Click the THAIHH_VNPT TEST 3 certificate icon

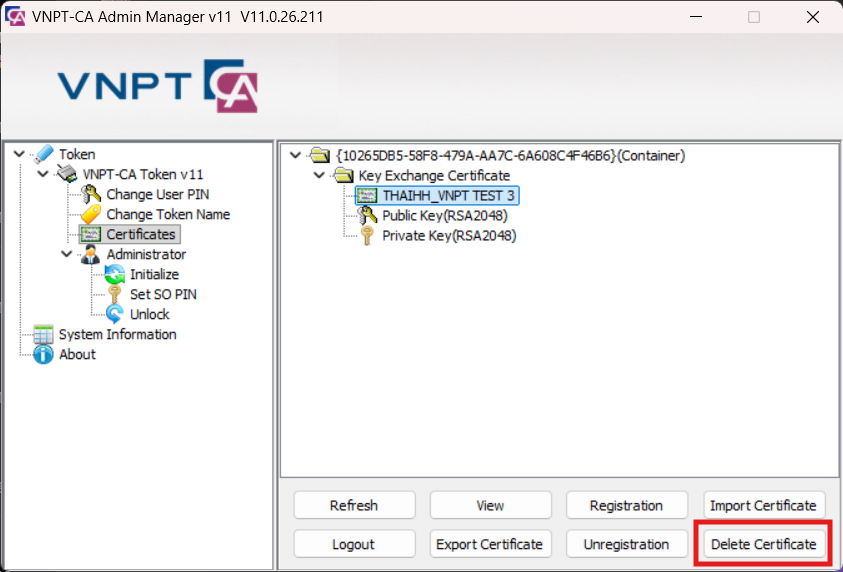coord(367,195)
